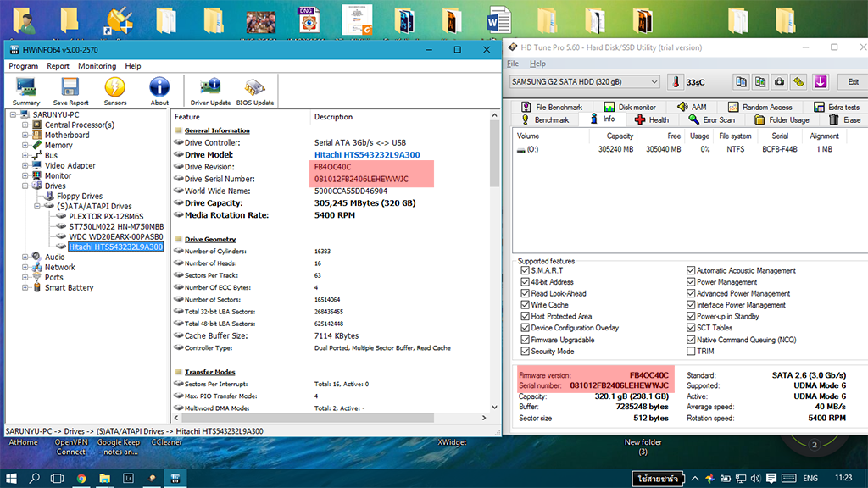
Task: Click the pink download arrow icon in HD Tune
Action: tap(821, 82)
